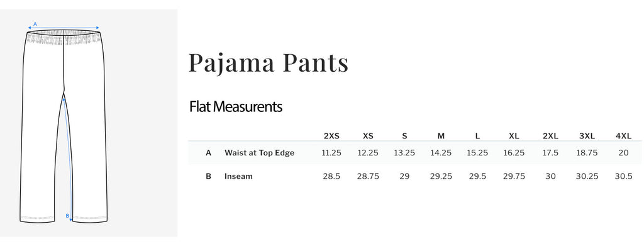The height and width of the screenshot is (246, 644).
Task: Click inseam value 28.5 for size 2XS
Action: 331,176
